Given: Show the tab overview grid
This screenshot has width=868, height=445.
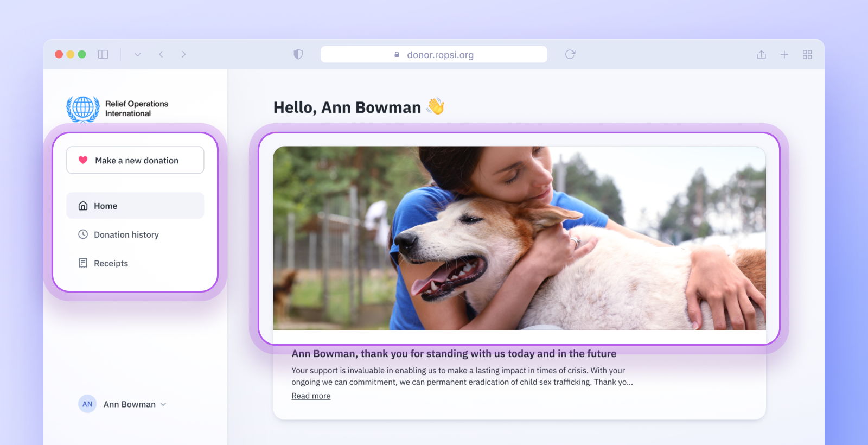Looking at the screenshot, I should click(x=807, y=54).
